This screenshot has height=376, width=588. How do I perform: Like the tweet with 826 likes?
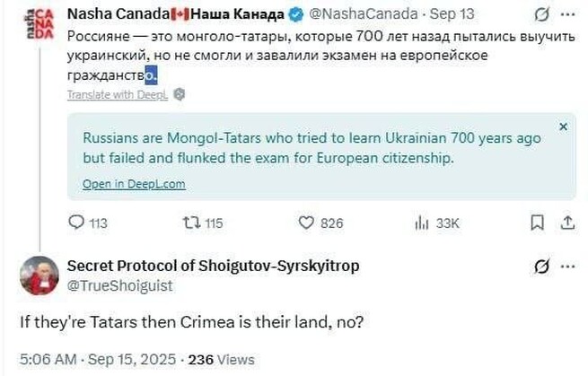pyautogui.click(x=306, y=223)
